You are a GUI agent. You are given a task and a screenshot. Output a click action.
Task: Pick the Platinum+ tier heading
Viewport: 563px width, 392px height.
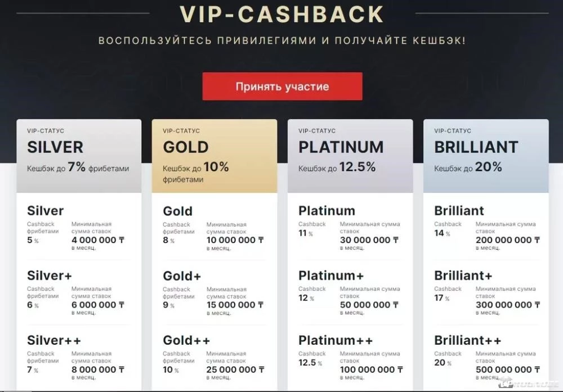point(331,276)
